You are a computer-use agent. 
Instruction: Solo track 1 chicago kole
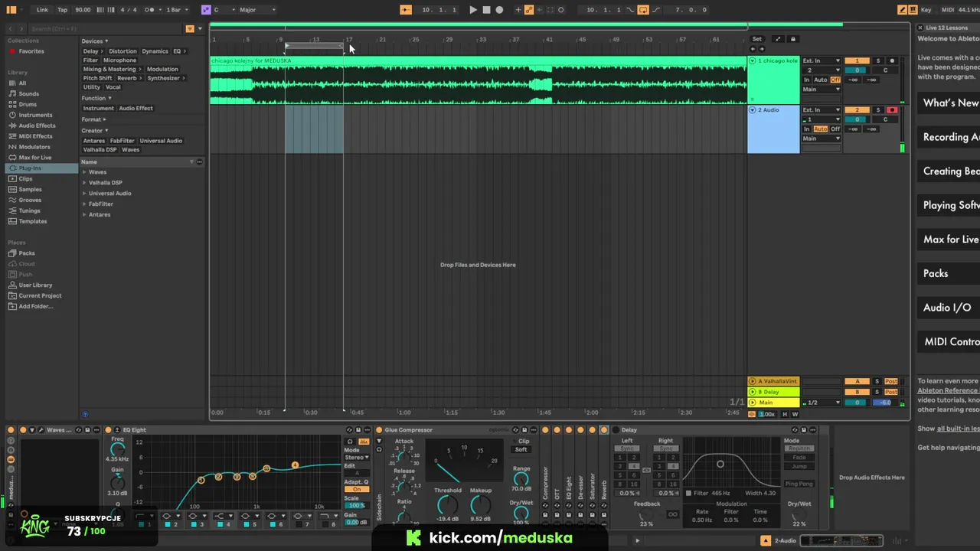[x=878, y=60]
